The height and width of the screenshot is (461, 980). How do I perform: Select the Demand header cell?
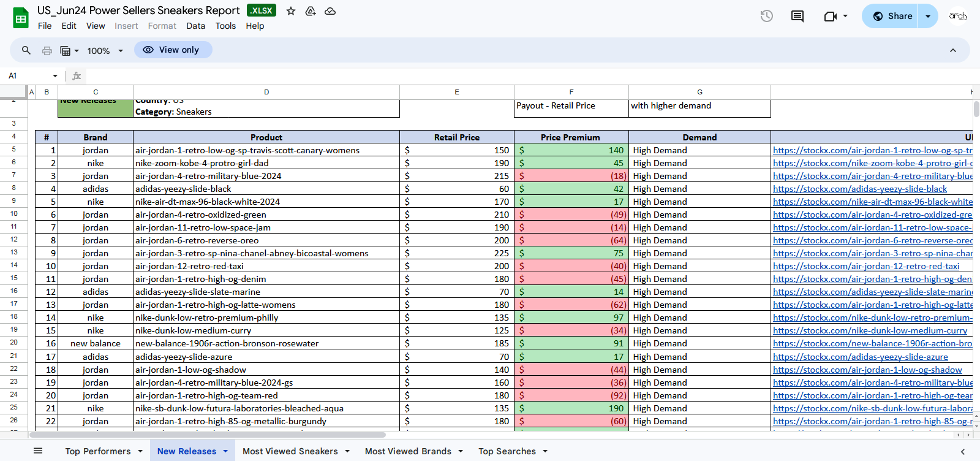click(x=699, y=137)
